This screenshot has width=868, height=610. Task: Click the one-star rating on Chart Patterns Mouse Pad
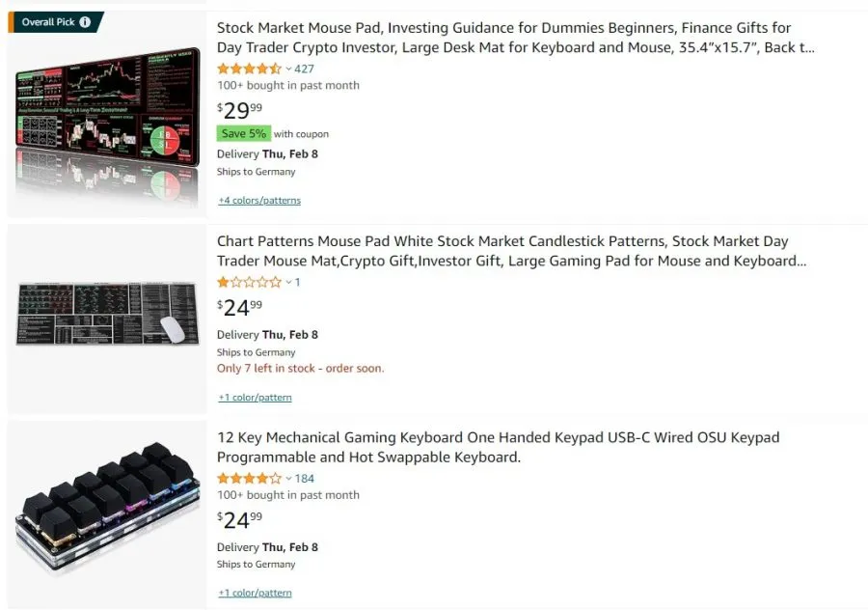point(248,282)
